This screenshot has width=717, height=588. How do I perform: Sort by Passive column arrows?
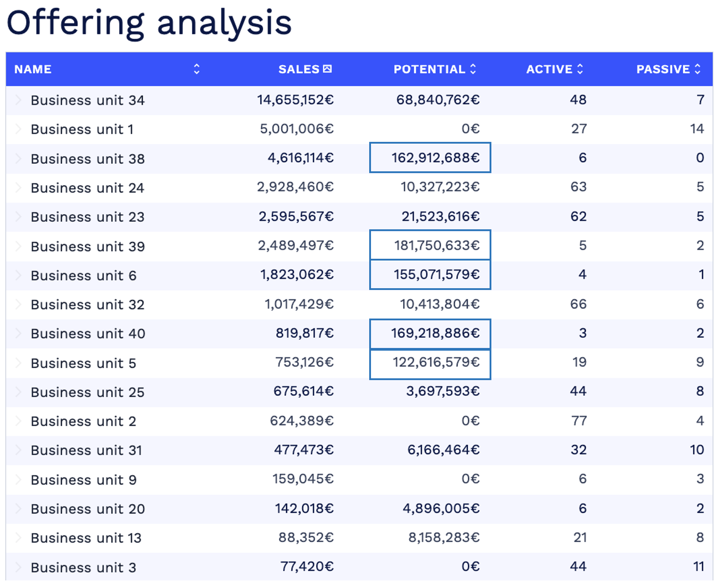697,69
